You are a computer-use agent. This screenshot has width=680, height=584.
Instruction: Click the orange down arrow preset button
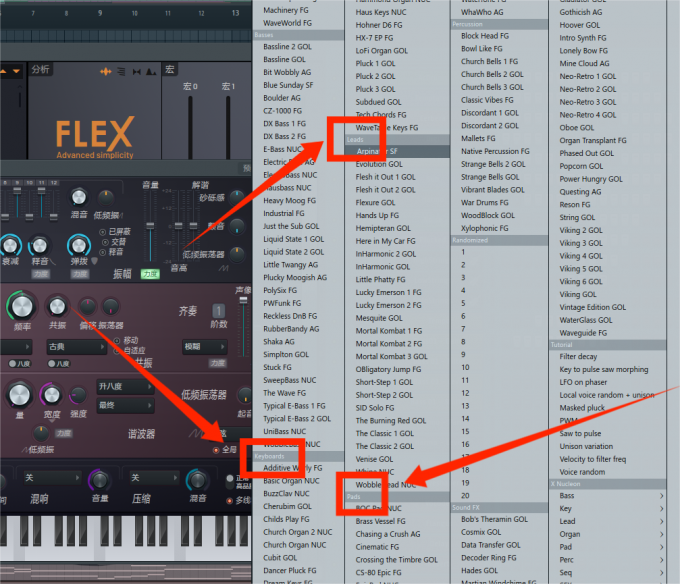16,71
